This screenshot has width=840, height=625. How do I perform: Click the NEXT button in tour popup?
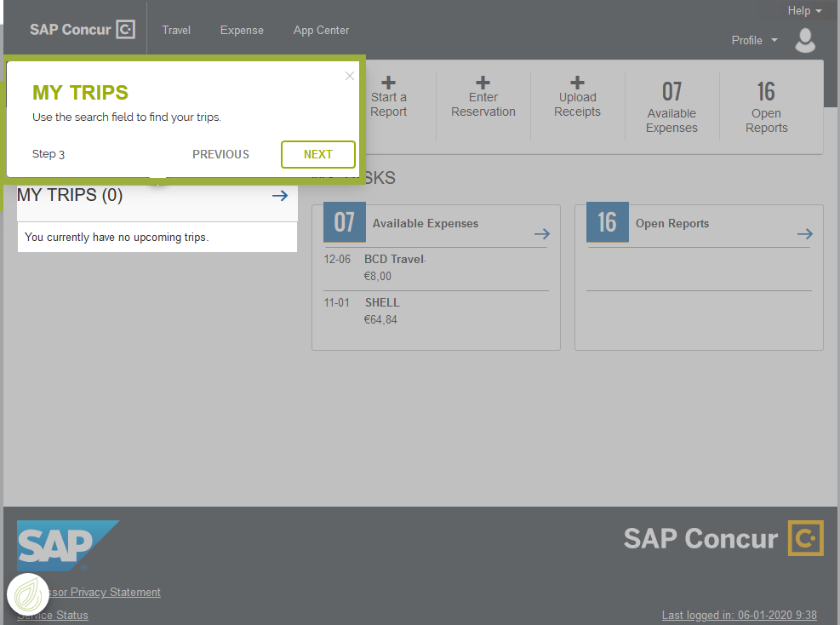click(318, 154)
